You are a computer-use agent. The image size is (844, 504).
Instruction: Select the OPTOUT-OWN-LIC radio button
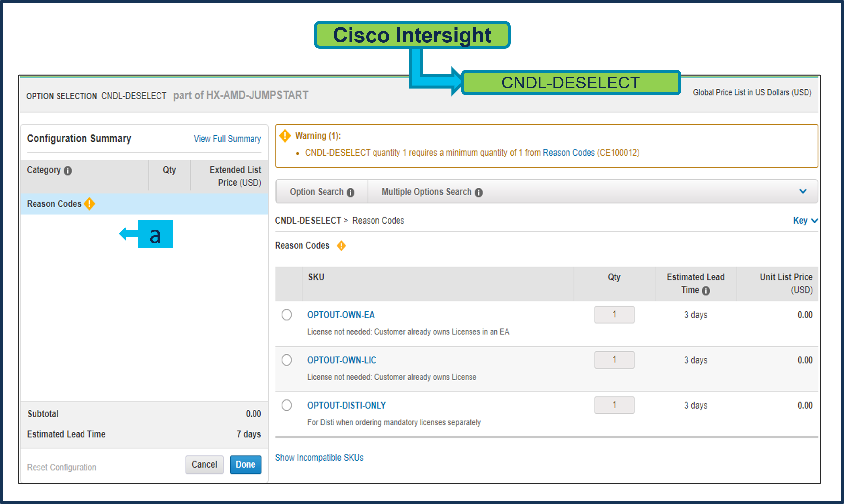[287, 360]
